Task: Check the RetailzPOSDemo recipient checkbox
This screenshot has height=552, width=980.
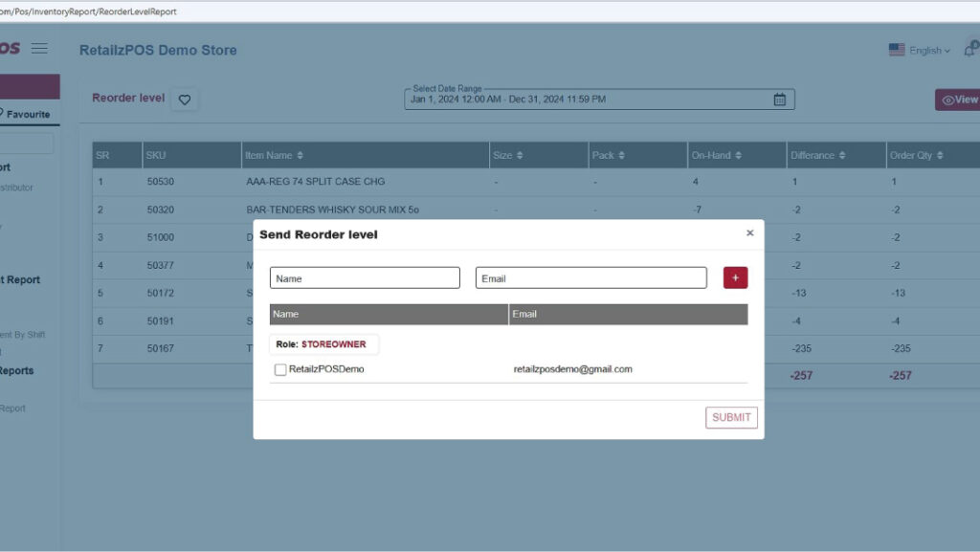Action: coord(280,369)
